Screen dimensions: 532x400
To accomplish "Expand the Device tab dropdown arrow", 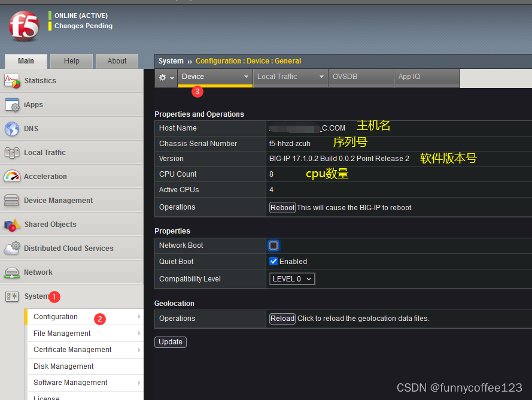I will point(247,77).
